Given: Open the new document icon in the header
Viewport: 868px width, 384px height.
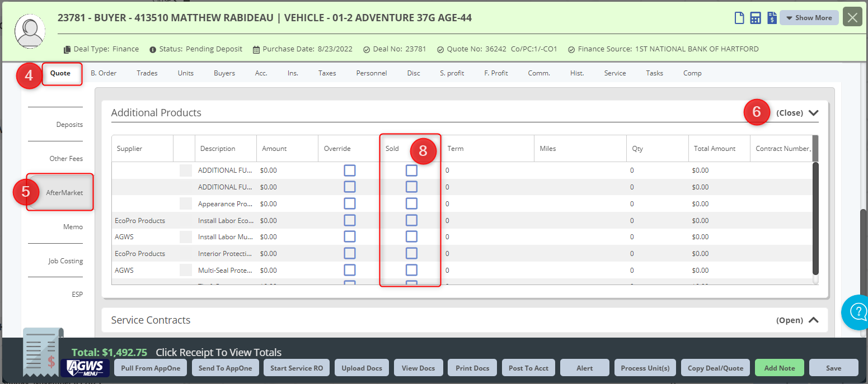Looking at the screenshot, I should [739, 17].
